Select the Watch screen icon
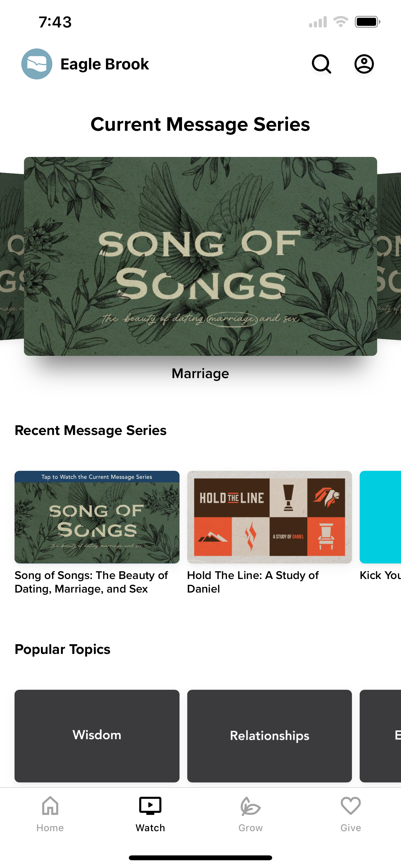The height and width of the screenshot is (868, 401). coord(150,806)
